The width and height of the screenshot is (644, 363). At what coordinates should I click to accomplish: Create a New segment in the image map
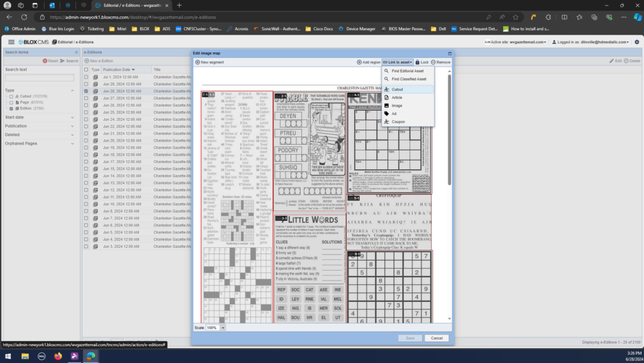point(209,62)
